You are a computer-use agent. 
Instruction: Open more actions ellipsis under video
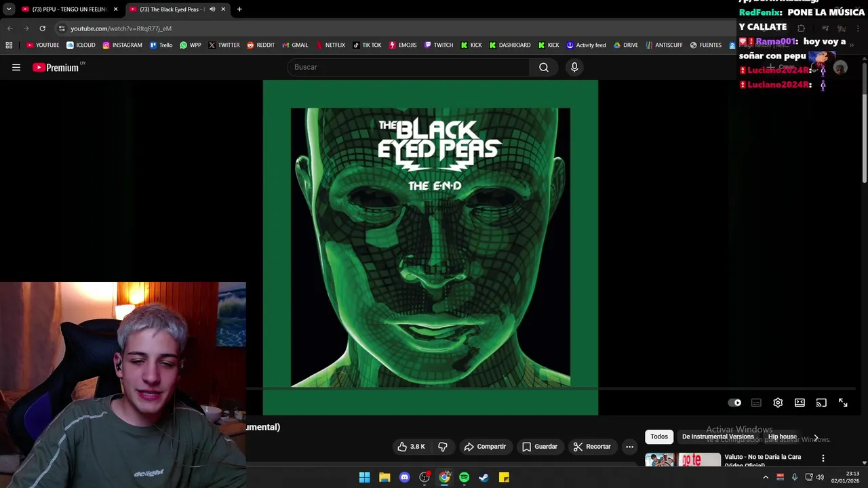[629, 447]
